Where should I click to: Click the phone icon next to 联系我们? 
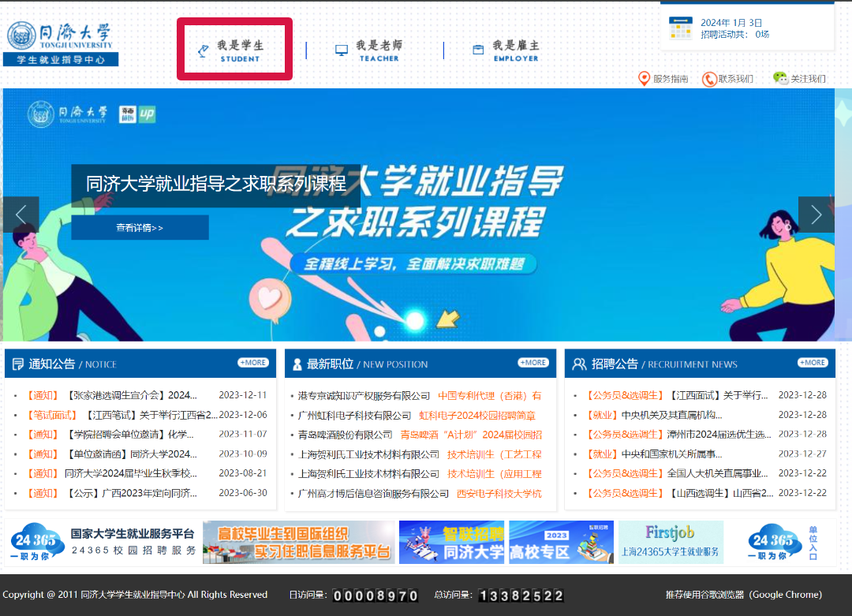click(709, 78)
